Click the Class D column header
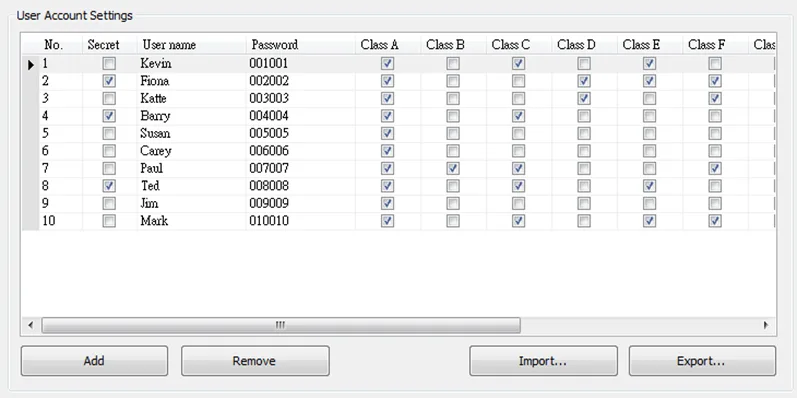The height and width of the screenshot is (398, 797). pos(585,45)
